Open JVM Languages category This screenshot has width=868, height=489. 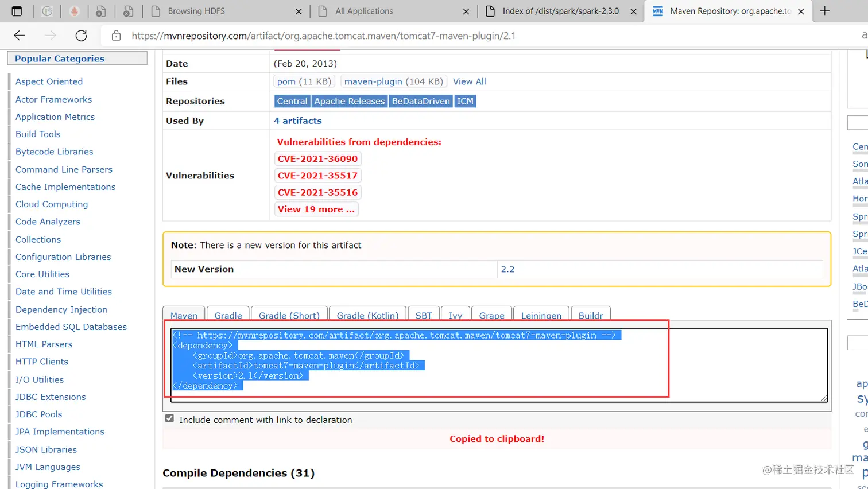pyautogui.click(x=48, y=467)
